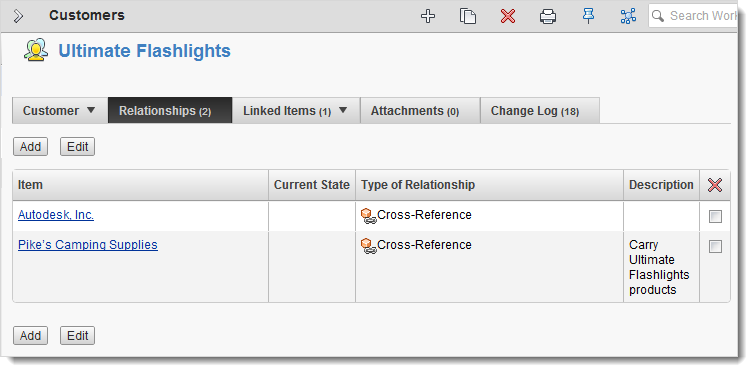This screenshot has height=372, width=753.
Task: Click the clone item icon in toolbar
Action: (x=468, y=16)
